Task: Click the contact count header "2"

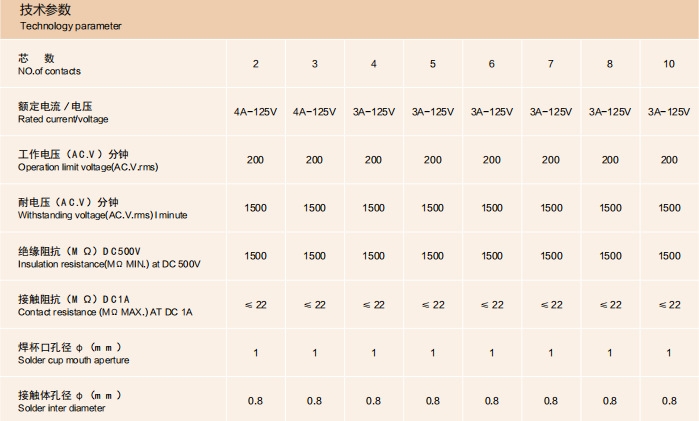Action: pos(255,65)
